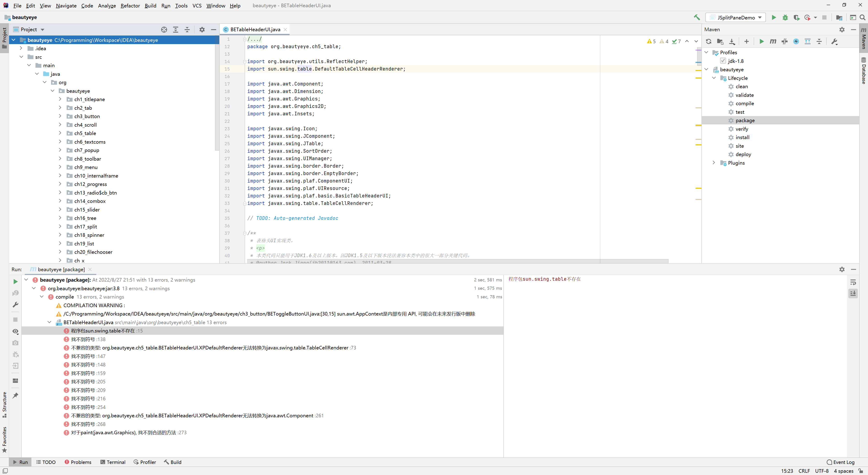This screenshot has height=475, width=868.
Task: Select the Maven 'clean' lifecycle goal
Action: point(741,86)
